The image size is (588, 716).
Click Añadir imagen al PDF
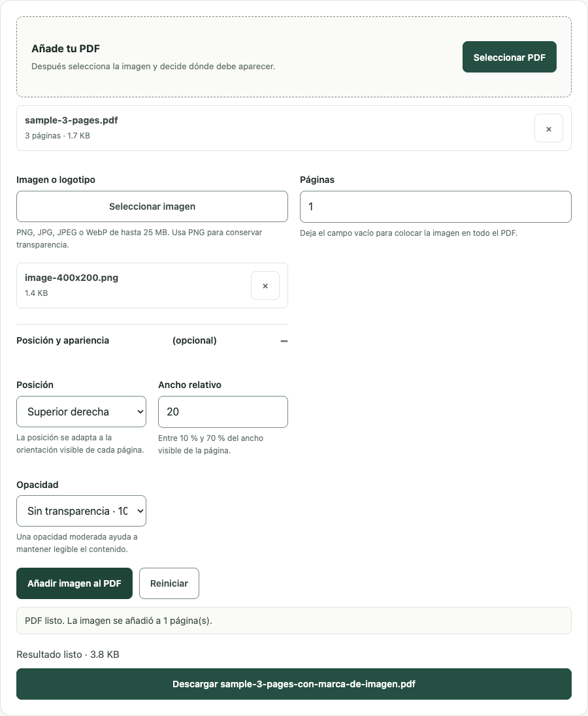(x=74, y=583)
